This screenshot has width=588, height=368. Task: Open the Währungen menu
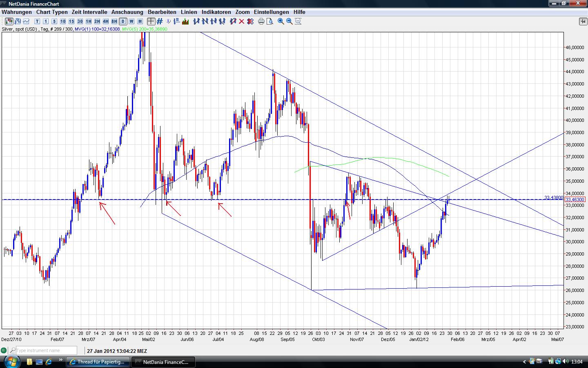tap(17, 12)
